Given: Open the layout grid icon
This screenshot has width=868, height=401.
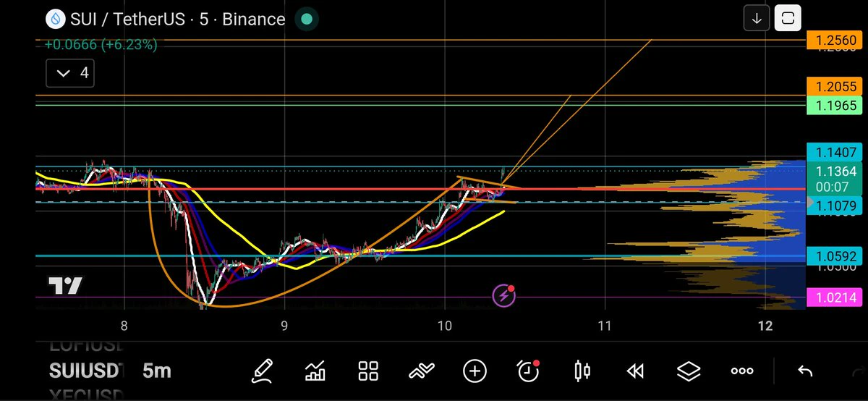Looking at the screenshot, I should click(x=368, y=371).
